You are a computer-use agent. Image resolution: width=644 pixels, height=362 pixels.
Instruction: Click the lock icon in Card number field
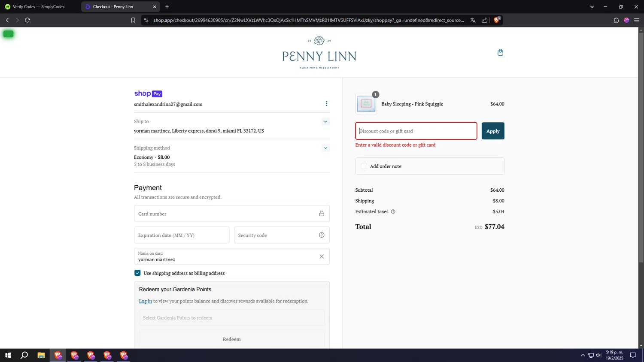321,214
